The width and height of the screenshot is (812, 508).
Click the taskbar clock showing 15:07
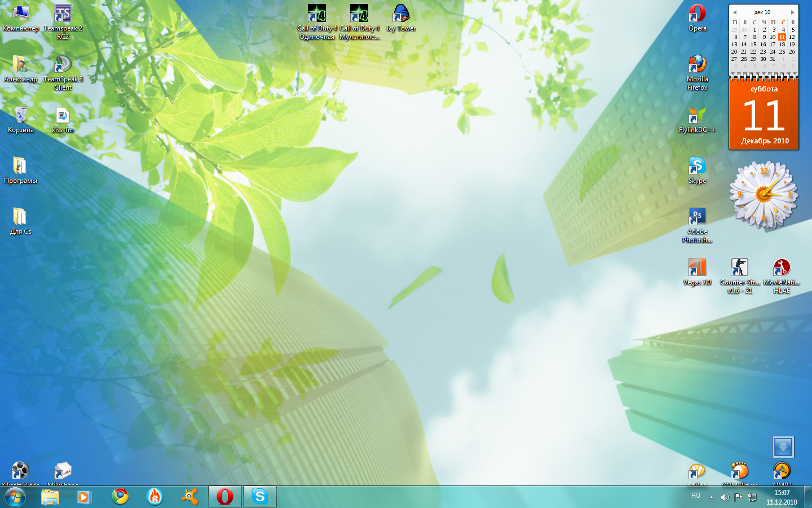782,497
